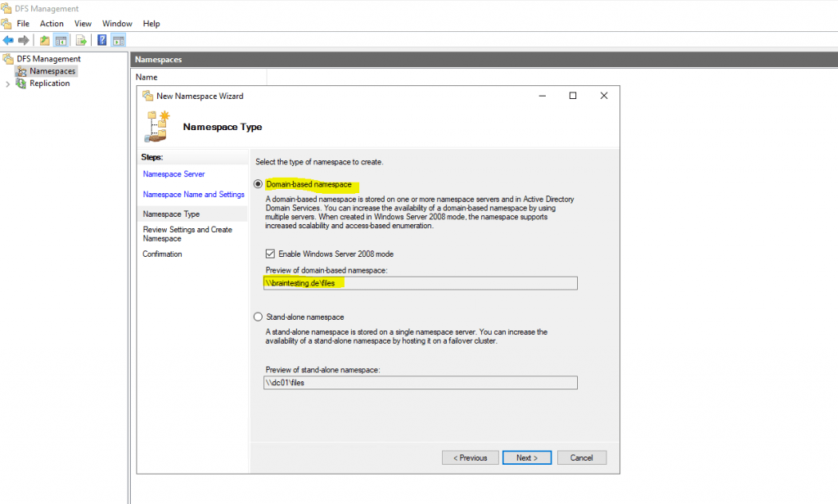The width and height of the screenshot is (838, 504).
Task: Select the Domain-based namespace radio button
Action: [x=258, y=184]
